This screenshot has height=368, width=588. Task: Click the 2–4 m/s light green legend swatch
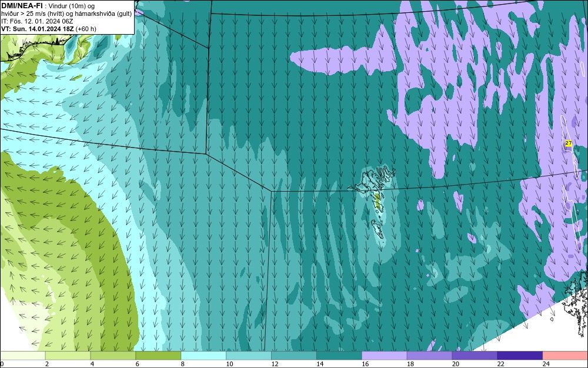coord(68,356)
